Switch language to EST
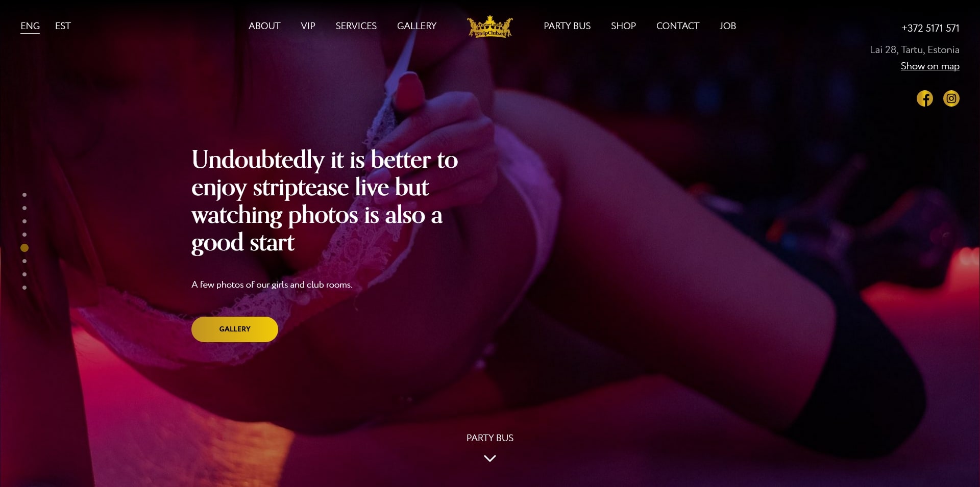Image resolution: width=980 pixels, height=487 pixels. pos(63,26)
